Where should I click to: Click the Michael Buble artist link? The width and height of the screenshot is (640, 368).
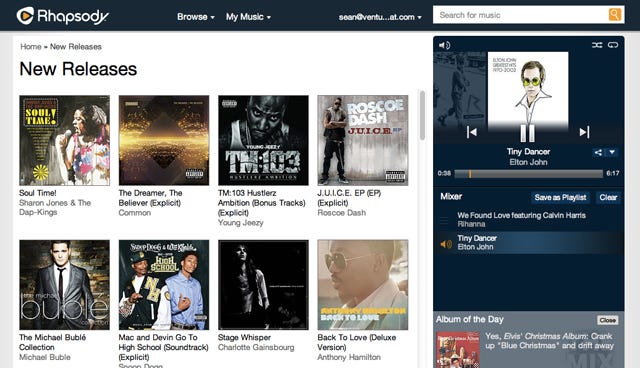pos(44,357)
